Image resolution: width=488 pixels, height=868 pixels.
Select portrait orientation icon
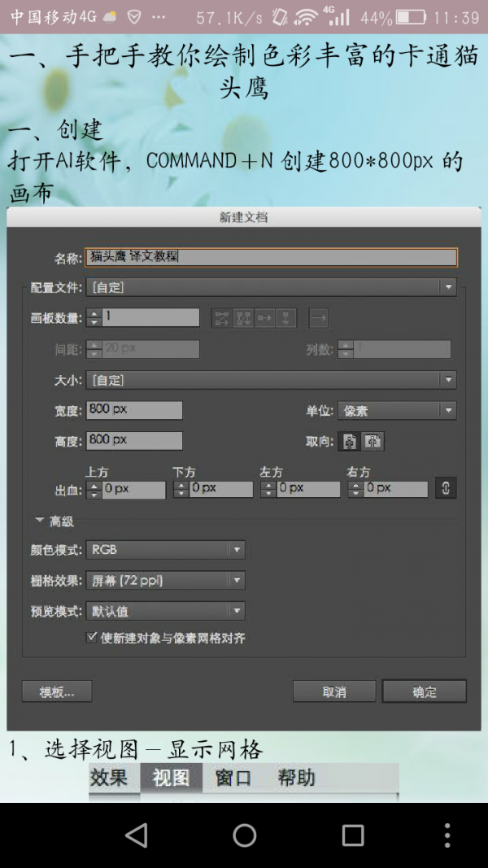click(351, 441)
